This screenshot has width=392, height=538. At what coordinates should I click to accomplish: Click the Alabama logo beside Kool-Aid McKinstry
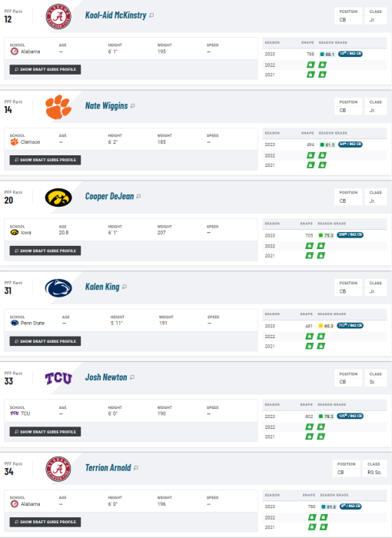pos(58,16)
